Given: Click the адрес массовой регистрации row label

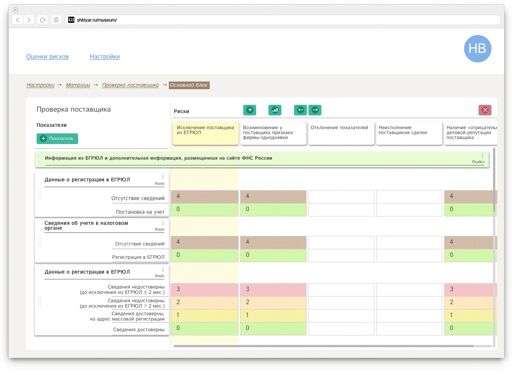Looking at the screenshot, I should coord(127,316).
